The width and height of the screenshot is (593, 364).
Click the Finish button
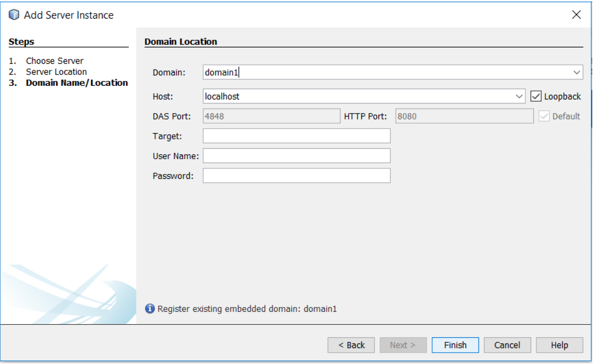[x=455, y=345]
